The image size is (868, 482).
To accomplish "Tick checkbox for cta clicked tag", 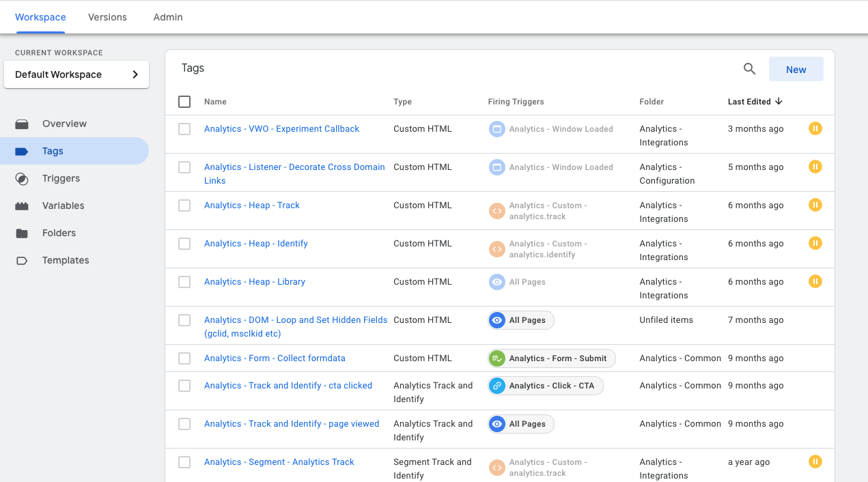I will pyautogui.click(x=184, y=386).
